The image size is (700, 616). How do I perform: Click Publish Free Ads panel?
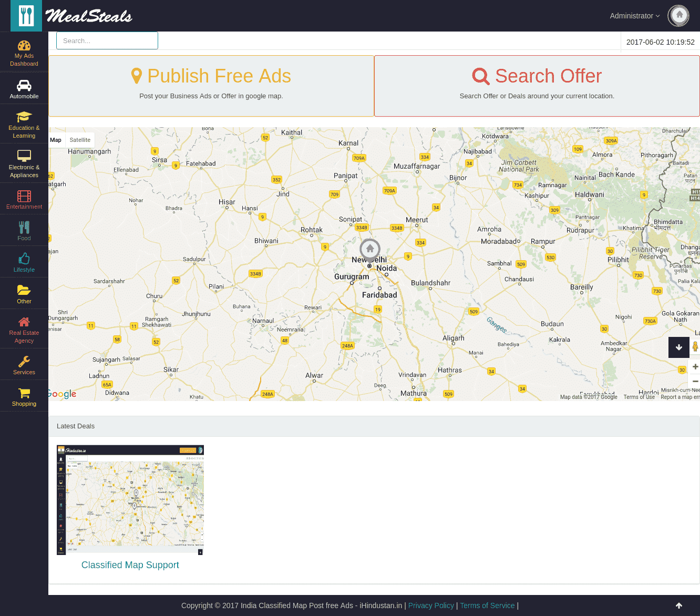[x=211, y=86]
